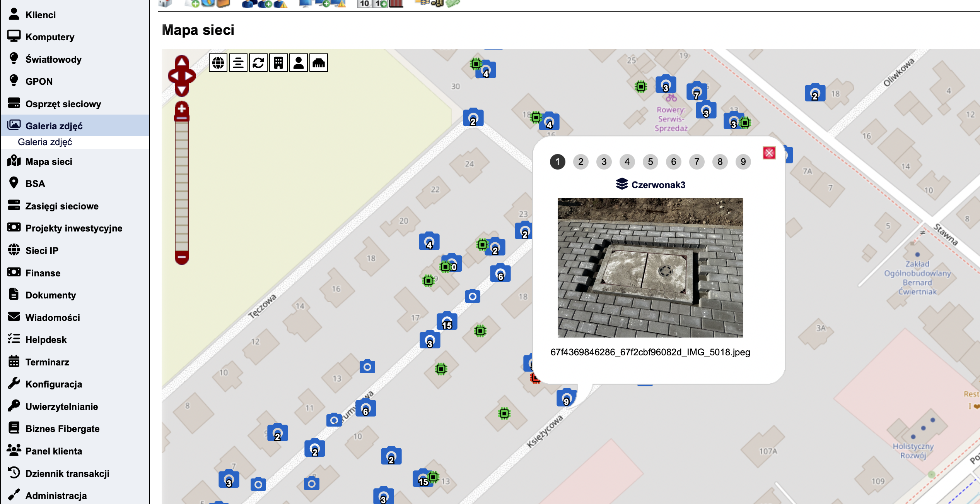
Task: Open Uwierzytelnianie in the sidebar
Action: pyautogui.click(x=75, y=406)
